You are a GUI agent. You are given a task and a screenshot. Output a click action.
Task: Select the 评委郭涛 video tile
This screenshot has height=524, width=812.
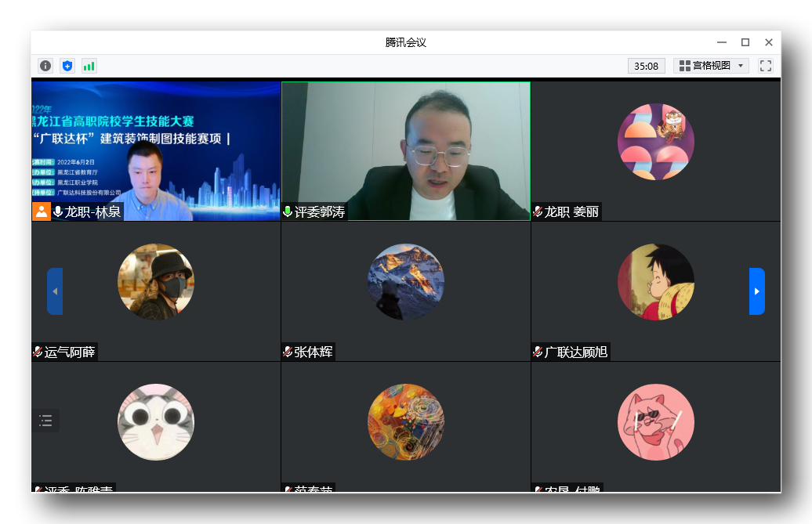[405, 149]
